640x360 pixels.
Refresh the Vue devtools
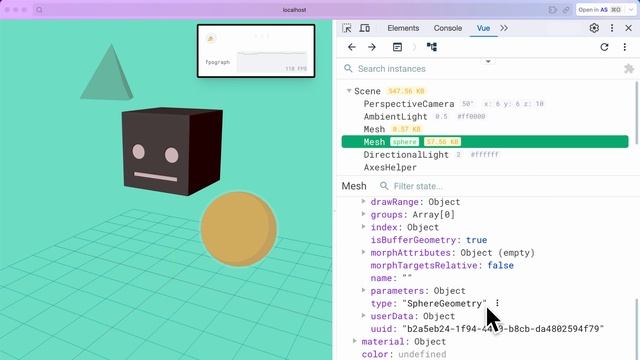[x=604, y=47]
